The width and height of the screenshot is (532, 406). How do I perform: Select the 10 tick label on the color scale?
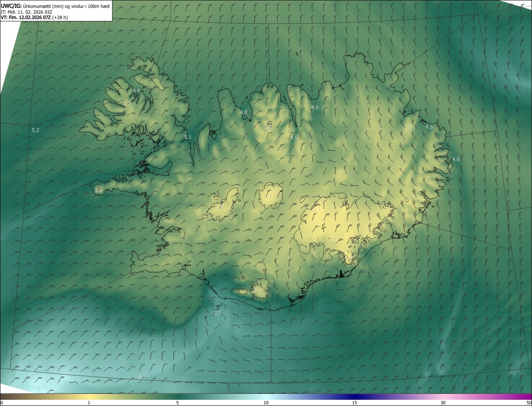(x=266, y=403)
